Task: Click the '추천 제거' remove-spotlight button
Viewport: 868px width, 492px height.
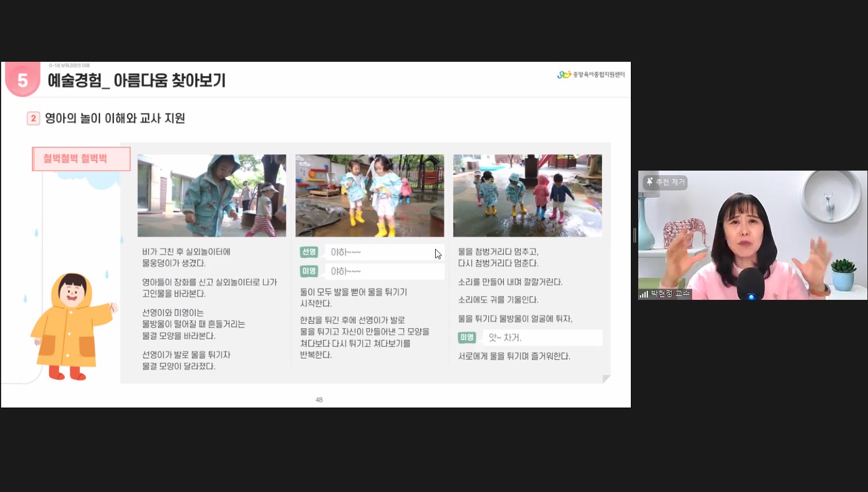Action: pos(665,182)
